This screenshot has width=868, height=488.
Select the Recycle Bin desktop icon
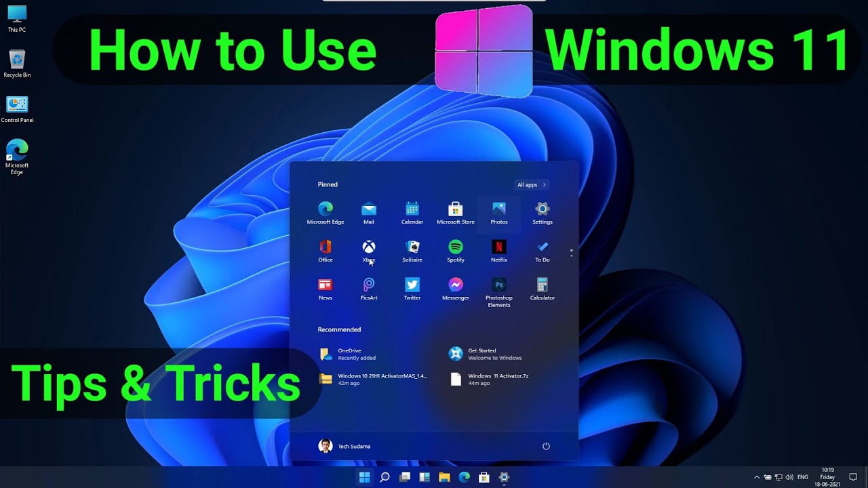tap(17, 64)
